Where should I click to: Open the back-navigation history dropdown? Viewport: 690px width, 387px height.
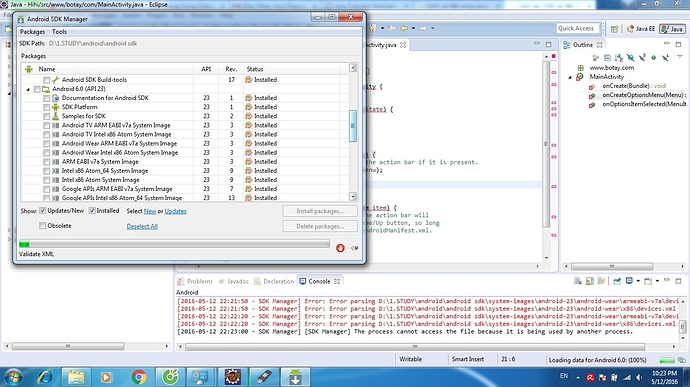click(x=413, y=28)
